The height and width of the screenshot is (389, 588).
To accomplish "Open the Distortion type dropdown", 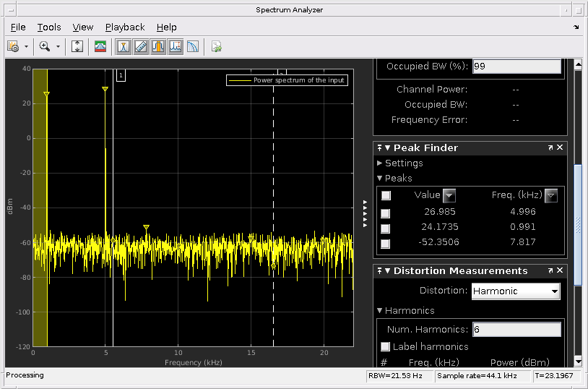I will tap(516, 291).
